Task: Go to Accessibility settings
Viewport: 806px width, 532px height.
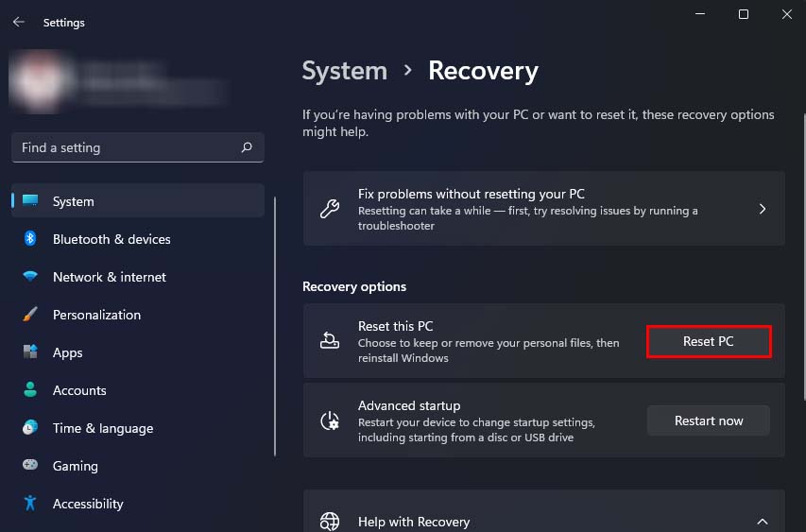Action: click(x=88, y=504)
